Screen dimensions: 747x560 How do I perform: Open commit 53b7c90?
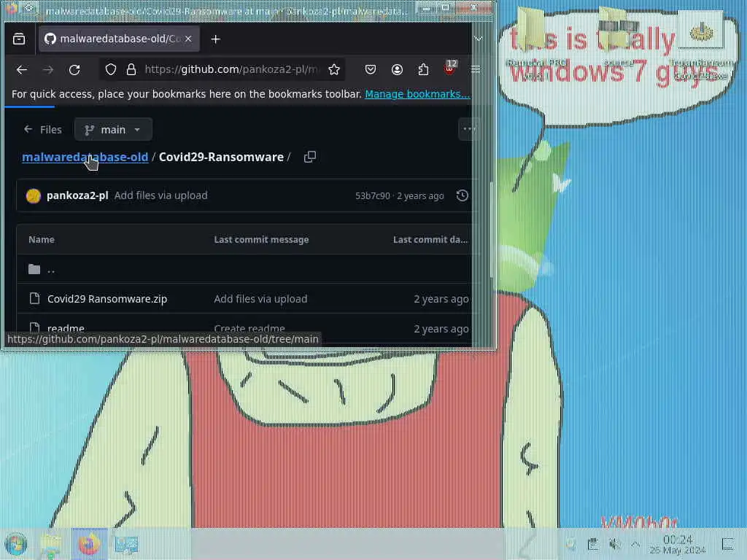[373, 196]
